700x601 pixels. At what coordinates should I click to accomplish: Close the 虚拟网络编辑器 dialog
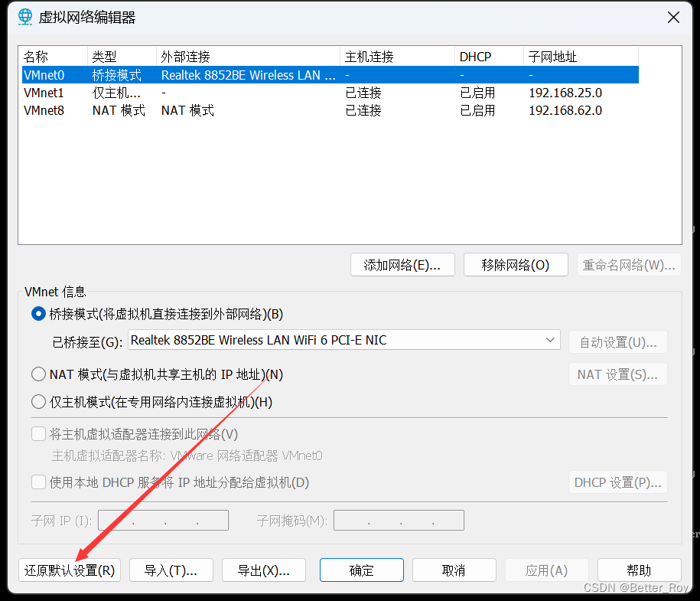click(673, 18)
